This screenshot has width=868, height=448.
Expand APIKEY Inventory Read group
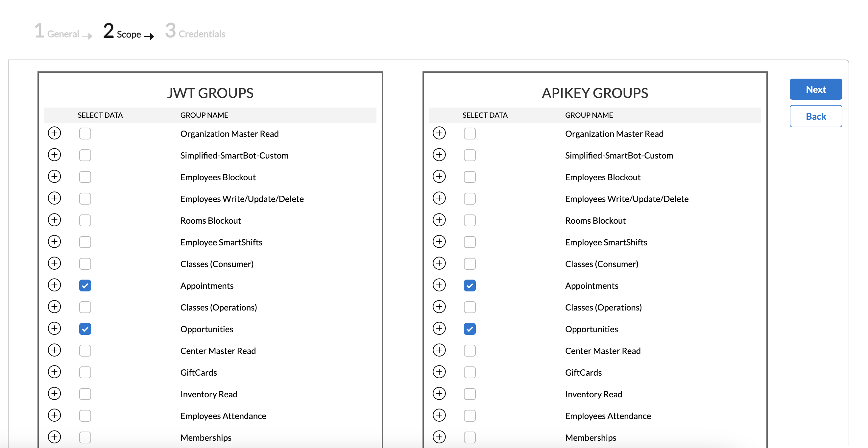[x=439, y=393]
